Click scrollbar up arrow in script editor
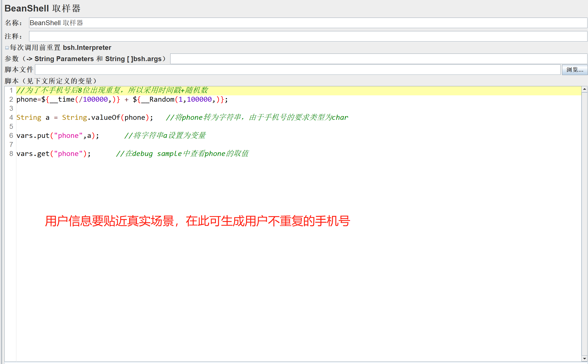The height and width of the screenshot is (364, 588). (x=584, y=89)
